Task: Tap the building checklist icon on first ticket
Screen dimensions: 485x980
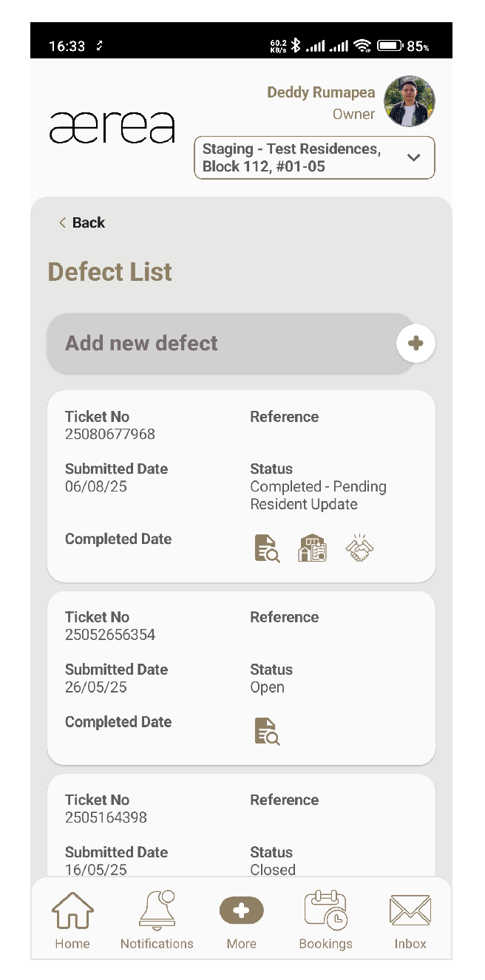Action: pyautogui.click(x=313, y=549)
